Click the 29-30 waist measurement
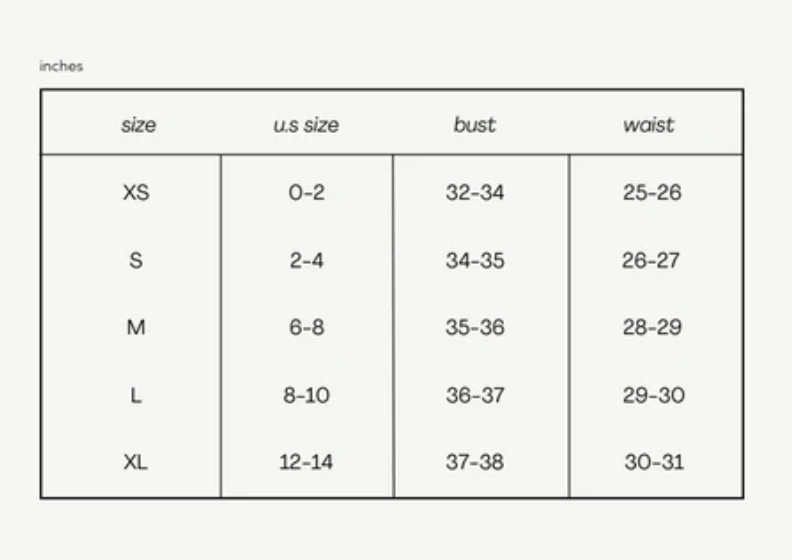The width and height of the screenshot is (792, 560). (x=653, y=395)
